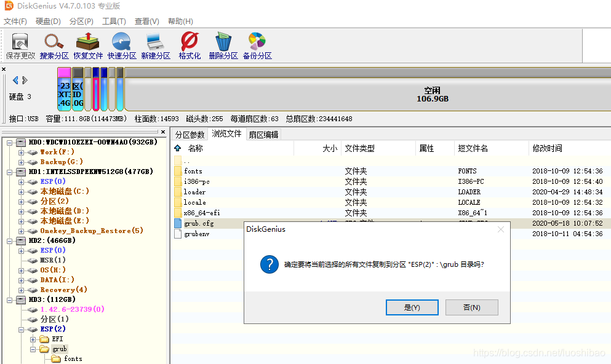This screenshot has width=611, height=364.
Task: Open the 硬盘(D) menu
Action: click(48, 22)
